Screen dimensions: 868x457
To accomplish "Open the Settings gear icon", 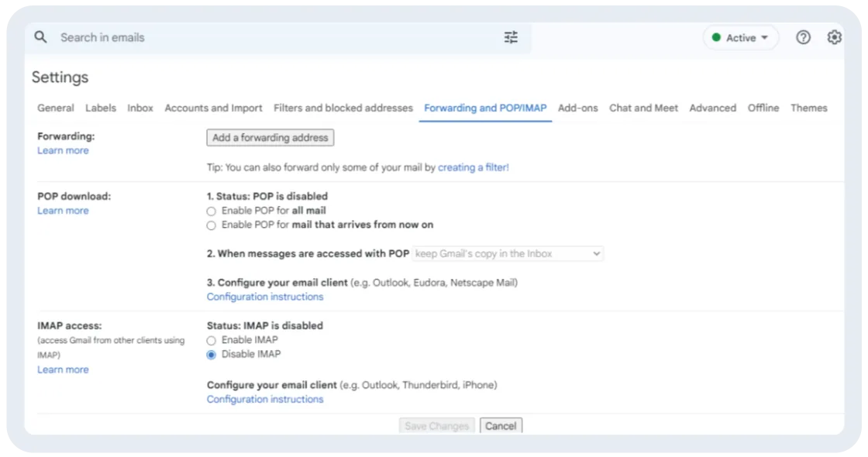I will [x=834, y=37].
